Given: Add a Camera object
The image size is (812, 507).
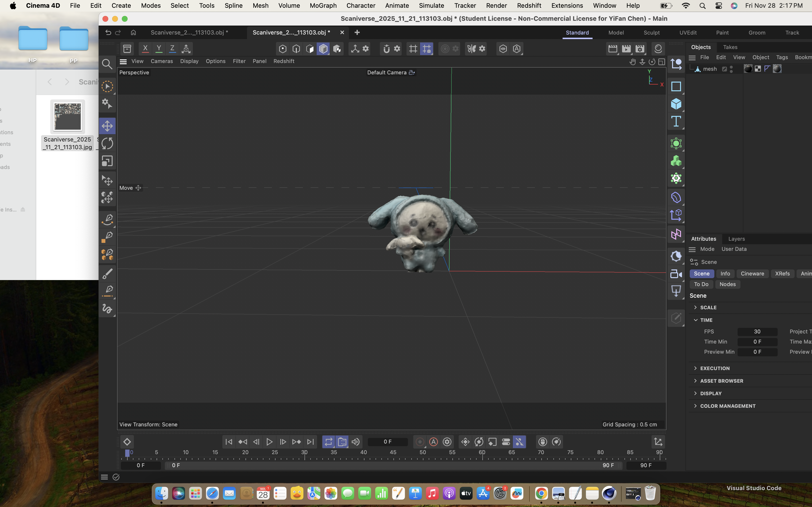Looking at the screenshot, I should (676, 274).
